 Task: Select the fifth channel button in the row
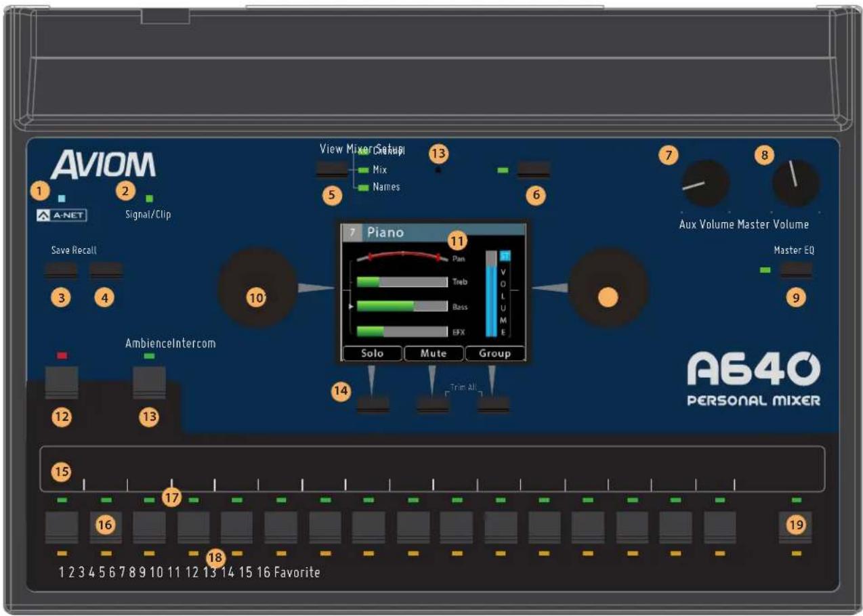coord(236,528)
